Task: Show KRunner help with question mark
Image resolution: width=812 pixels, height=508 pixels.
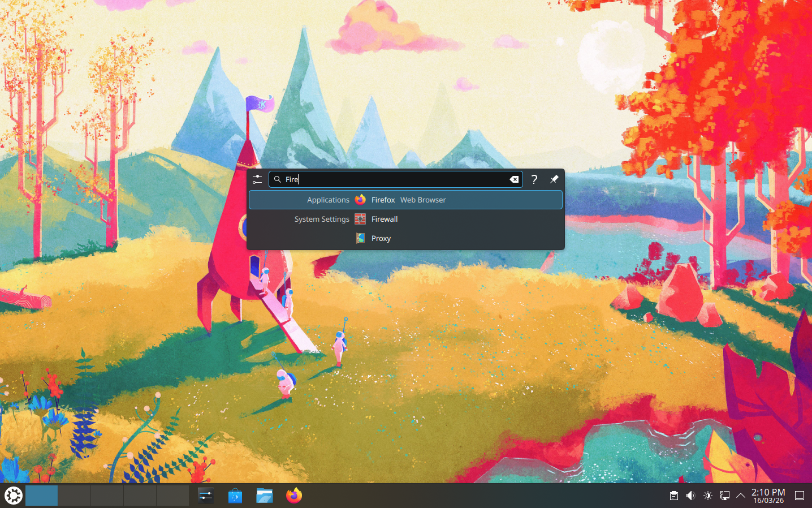Action: coord(534,179)
